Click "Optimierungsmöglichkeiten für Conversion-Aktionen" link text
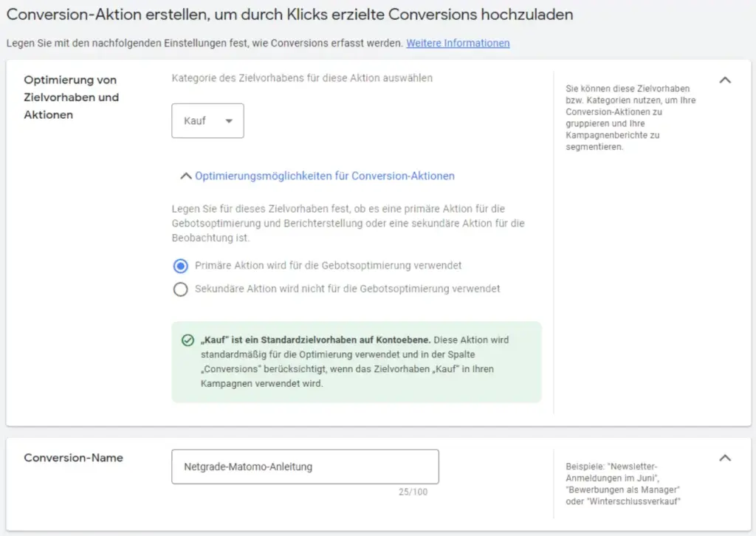Image resolution: width=756 pixels, height=536 pixels. point(324,176)
